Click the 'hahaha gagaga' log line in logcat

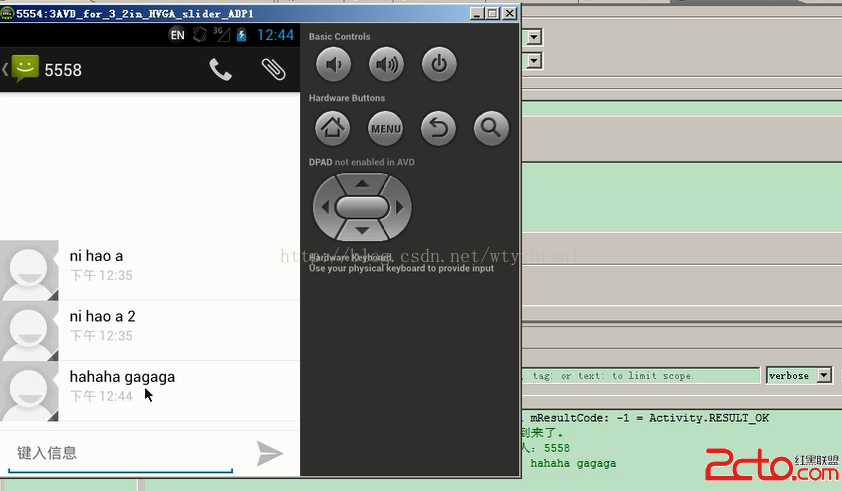point(573,463)
